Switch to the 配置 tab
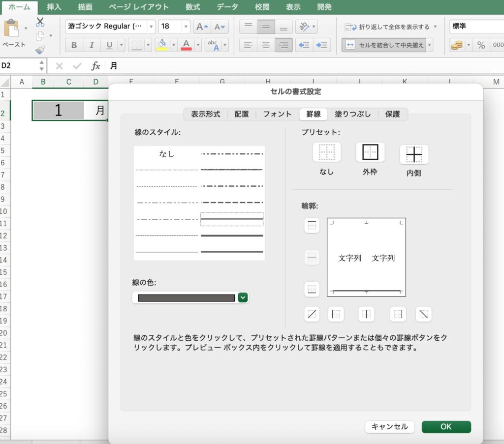Screen dimensions: 504x444 pos(241,114)
